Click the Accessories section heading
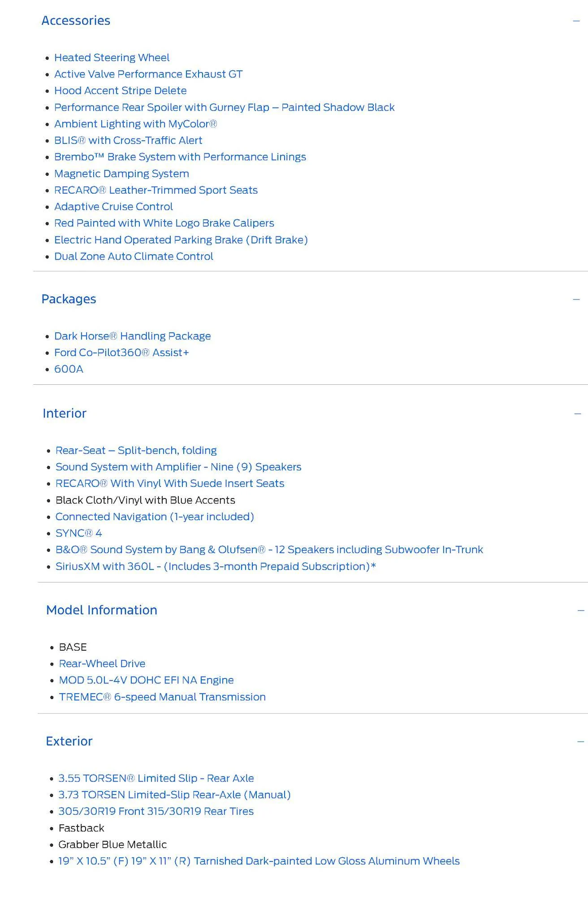 click(x=76, y=21)
